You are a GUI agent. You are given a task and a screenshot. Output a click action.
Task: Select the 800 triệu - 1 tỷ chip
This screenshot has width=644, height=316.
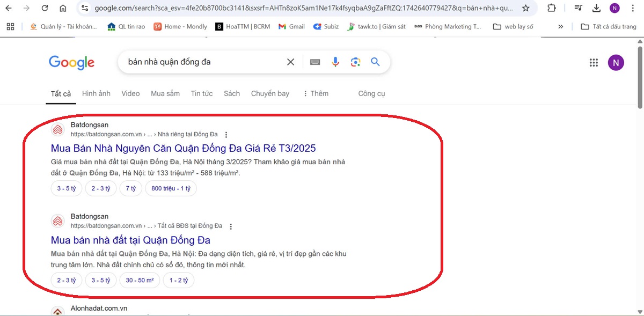click(171, 188)
